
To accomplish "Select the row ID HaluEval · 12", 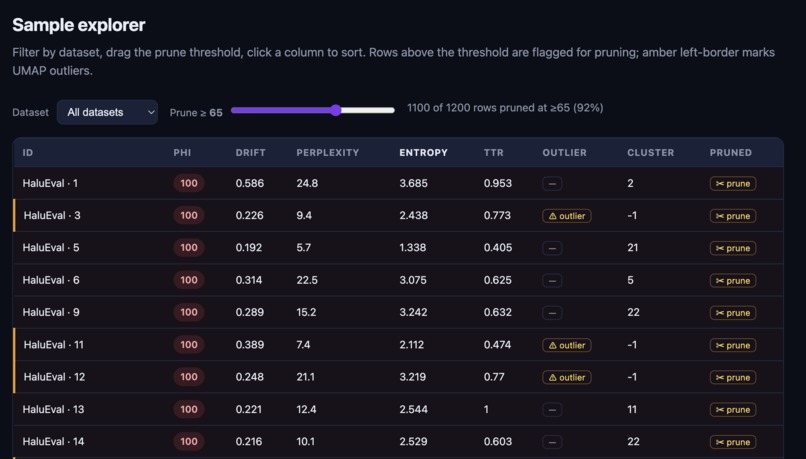I will [54, 377].
